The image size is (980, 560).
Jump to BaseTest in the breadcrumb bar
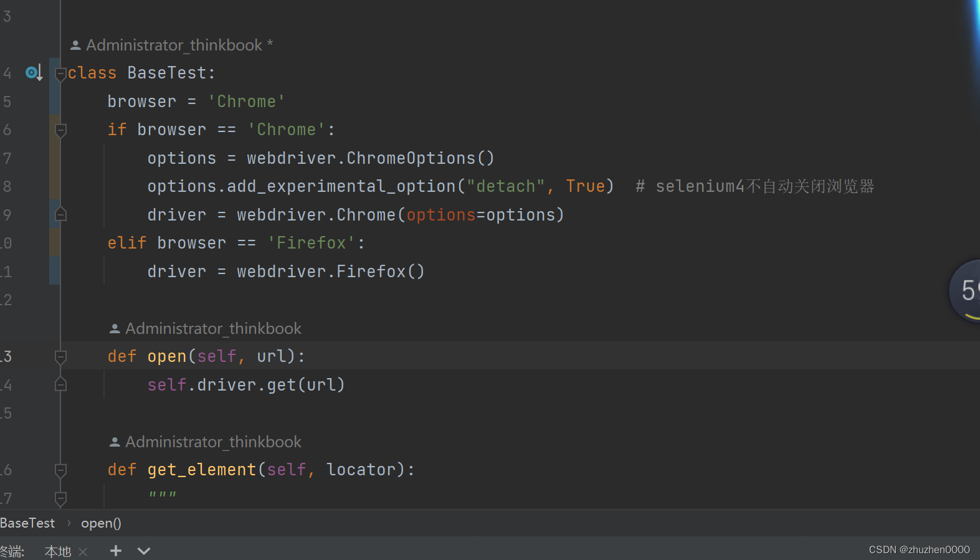27,523
